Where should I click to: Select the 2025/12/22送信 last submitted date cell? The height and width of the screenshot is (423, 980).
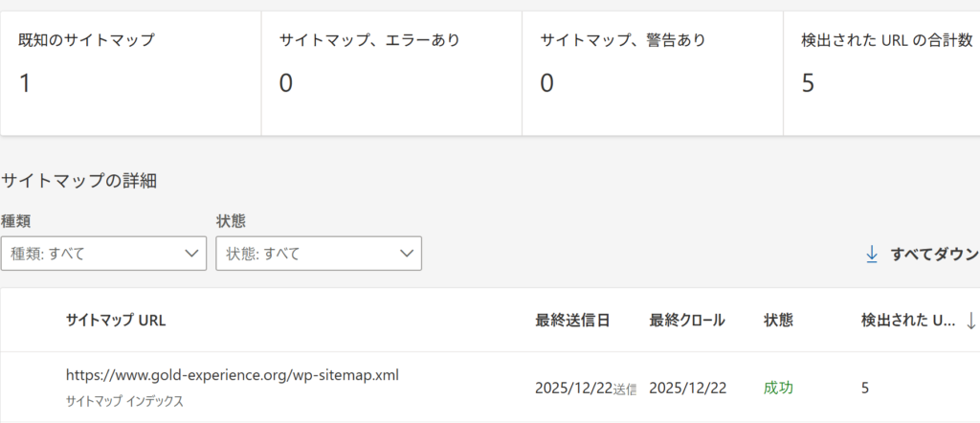[586, 388]
